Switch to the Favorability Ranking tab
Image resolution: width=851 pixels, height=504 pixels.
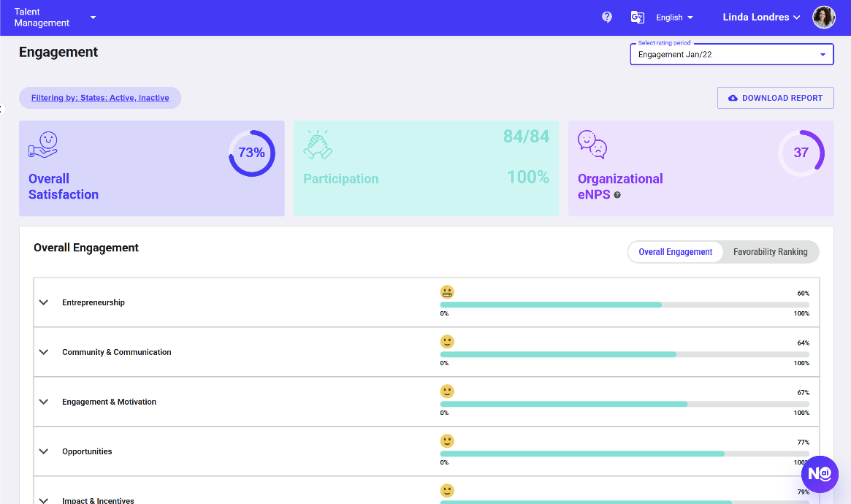click(x=770, y=252)
